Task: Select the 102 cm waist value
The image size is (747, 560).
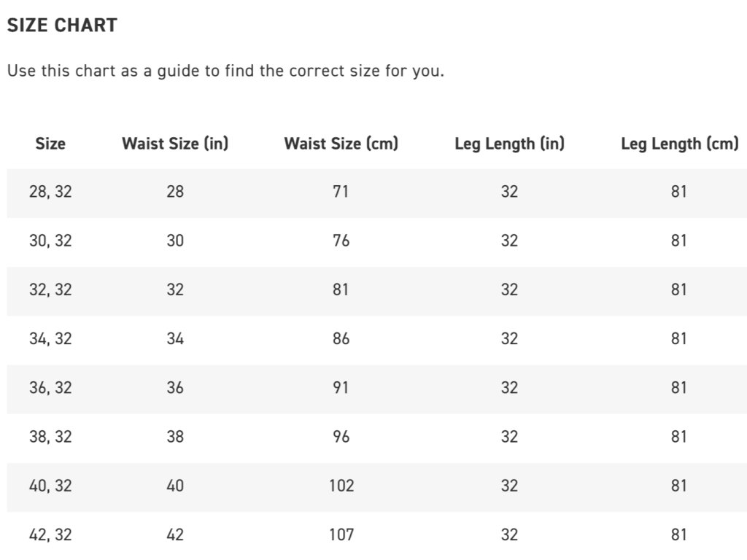Action: tap(341, 485)
